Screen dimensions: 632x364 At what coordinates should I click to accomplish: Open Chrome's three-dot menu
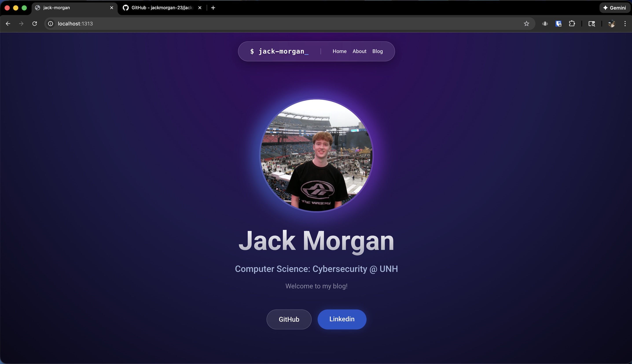(625, 24)
